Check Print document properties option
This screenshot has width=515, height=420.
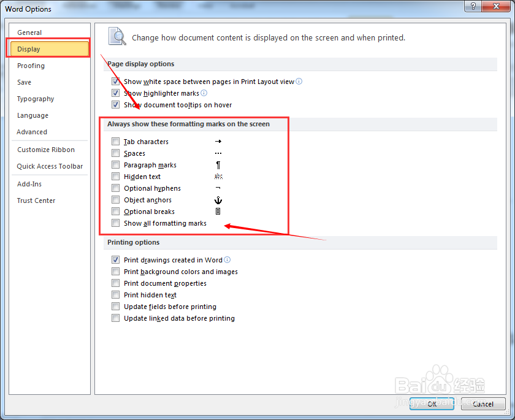(x=115, y=283)
